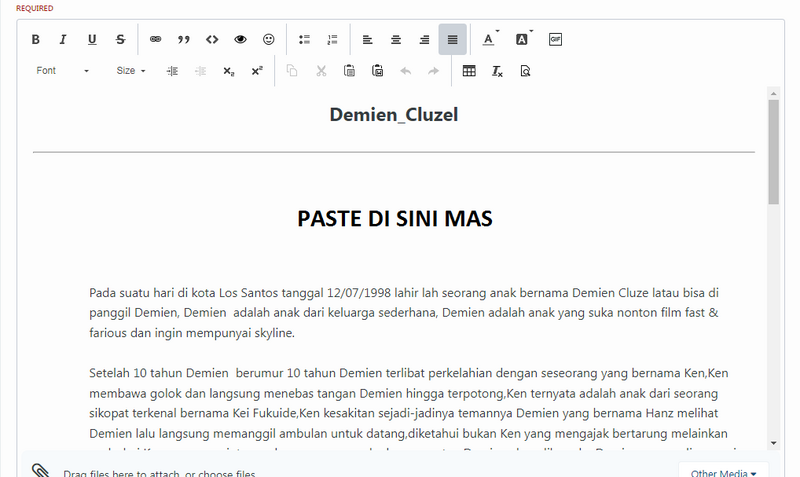Click the Copy icon
This screenshot has height=477, width=800.
tap(292, 71)
